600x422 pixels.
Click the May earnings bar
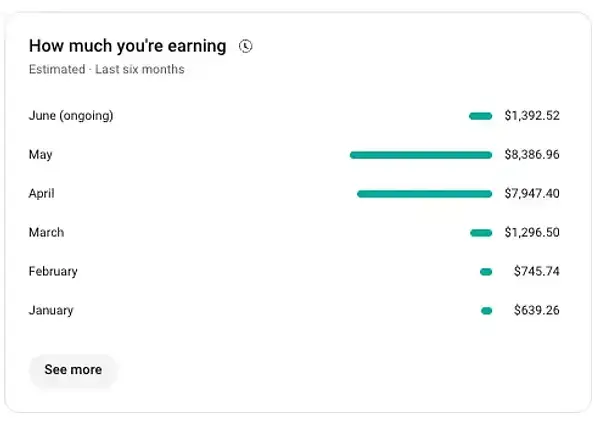click(421, 155)
